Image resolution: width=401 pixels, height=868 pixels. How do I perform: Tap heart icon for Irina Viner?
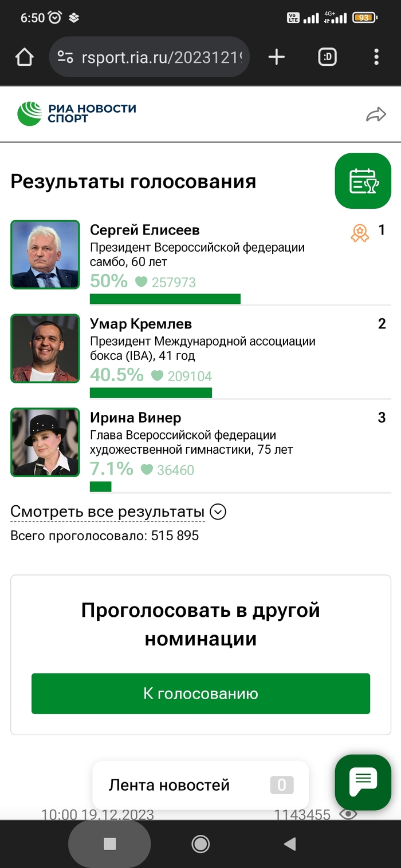tap(147, 470)
